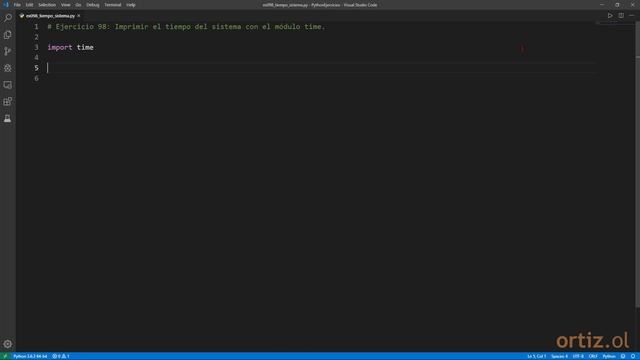Open the Debug view bug icon
The width and height of the screenshot is (640, 360).
(7, 68)
